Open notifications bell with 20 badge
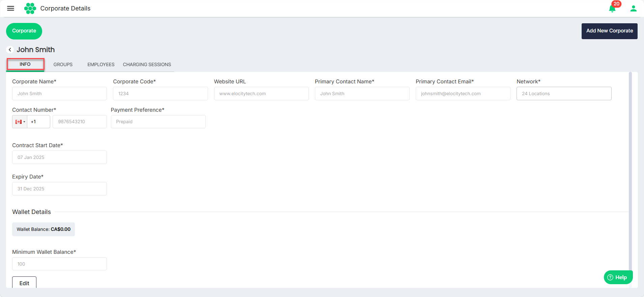This screenshot has width=644, height=297. [x=613, y=8]
